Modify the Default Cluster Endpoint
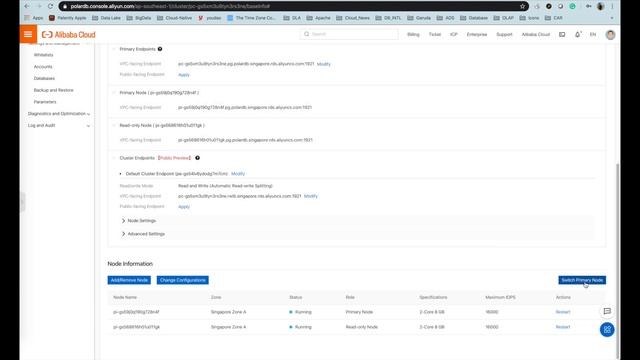 pos(238,174)
